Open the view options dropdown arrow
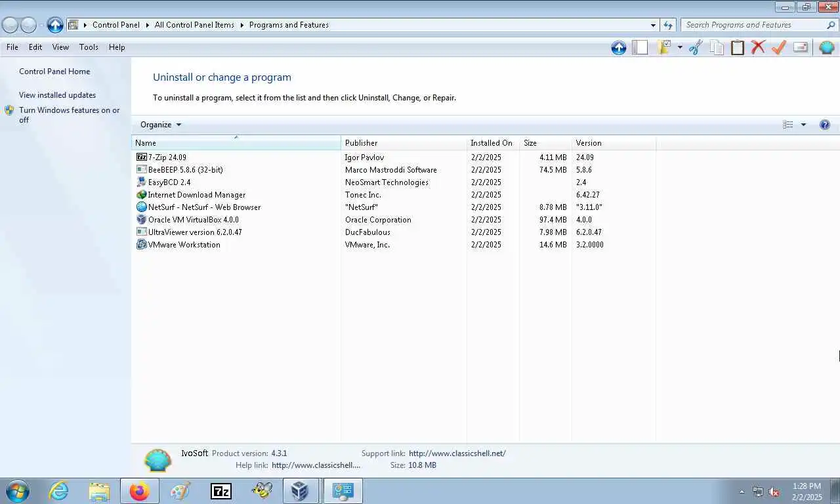This screenshot has width=840, height=504. click(803, 125)
